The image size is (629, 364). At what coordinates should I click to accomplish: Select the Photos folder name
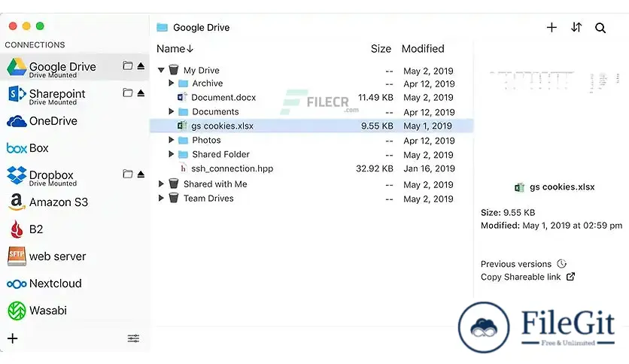(206, 141)
